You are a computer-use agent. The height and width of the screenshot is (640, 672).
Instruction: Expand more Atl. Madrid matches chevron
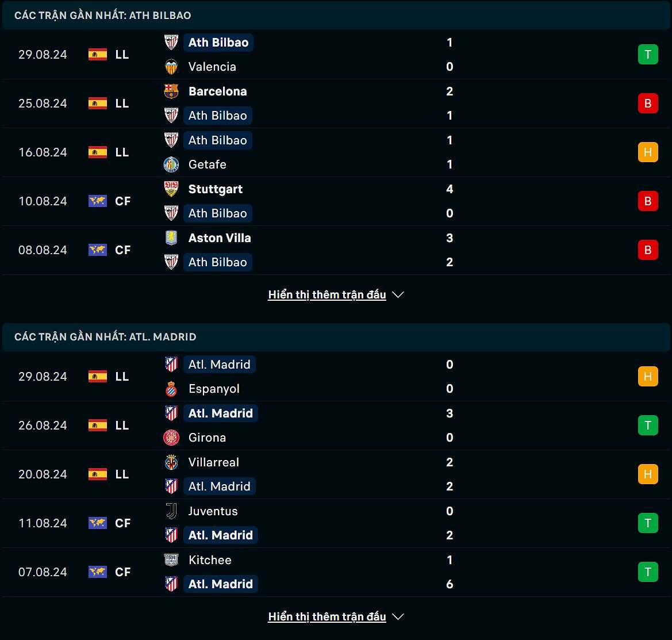click(x=398, y=617)
